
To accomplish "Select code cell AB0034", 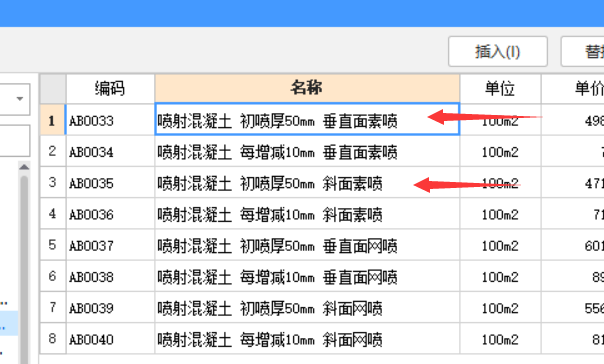I will 110,152.
